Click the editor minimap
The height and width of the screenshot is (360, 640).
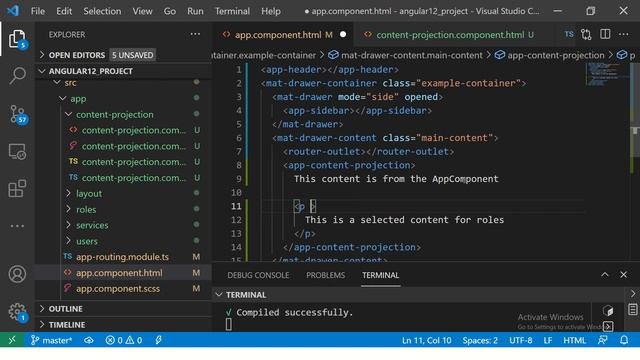[607, 74]
